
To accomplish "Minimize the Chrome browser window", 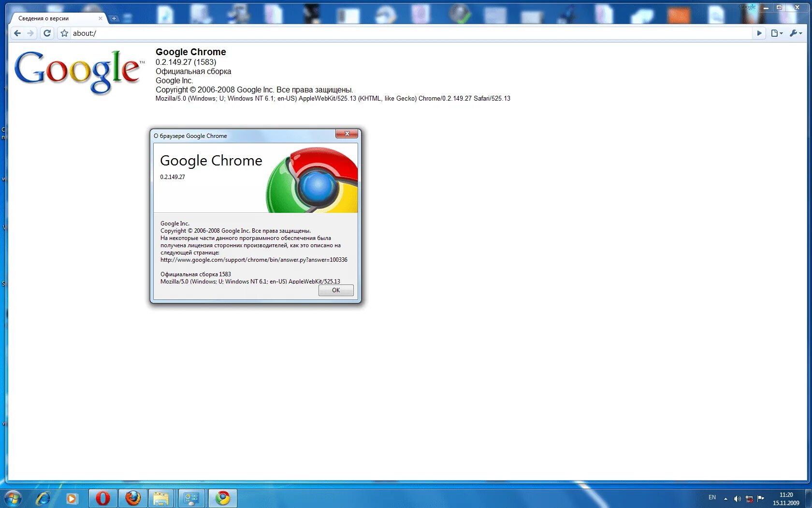I will [x=766, y=8].
